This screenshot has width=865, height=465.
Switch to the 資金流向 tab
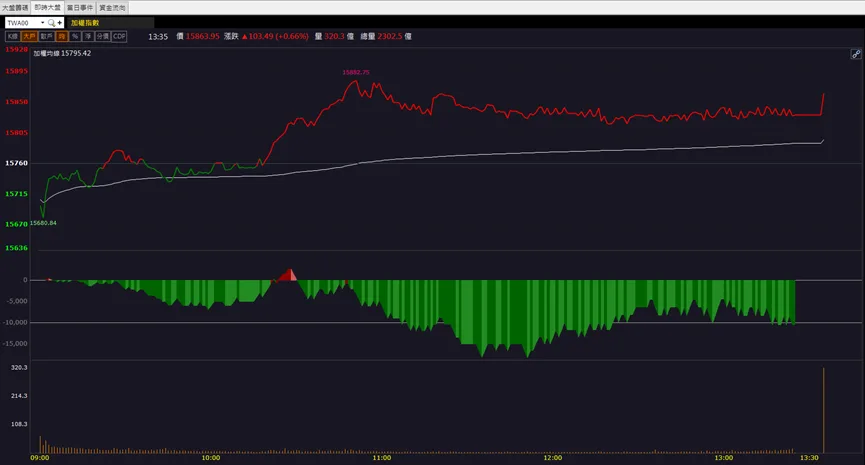(113, 8)
